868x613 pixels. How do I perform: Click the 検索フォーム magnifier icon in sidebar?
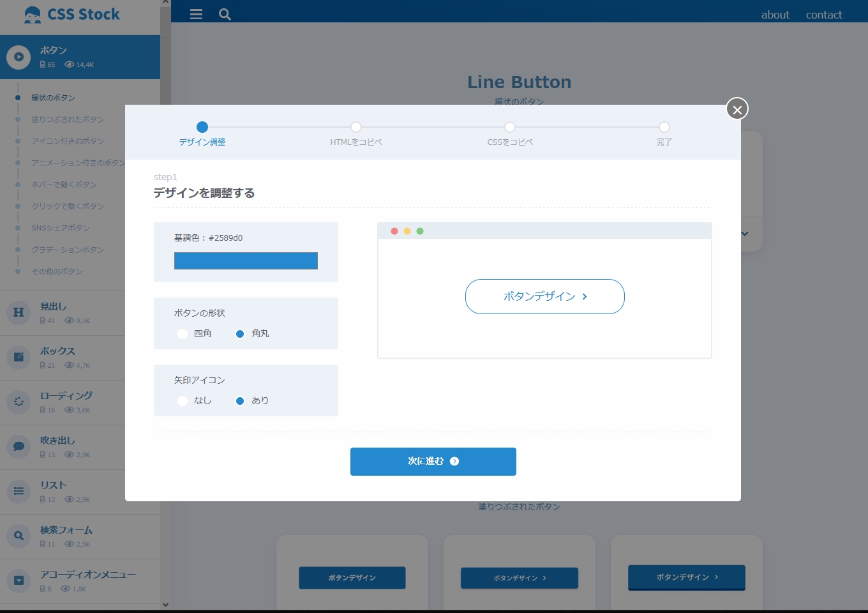(x=19, y=536)
